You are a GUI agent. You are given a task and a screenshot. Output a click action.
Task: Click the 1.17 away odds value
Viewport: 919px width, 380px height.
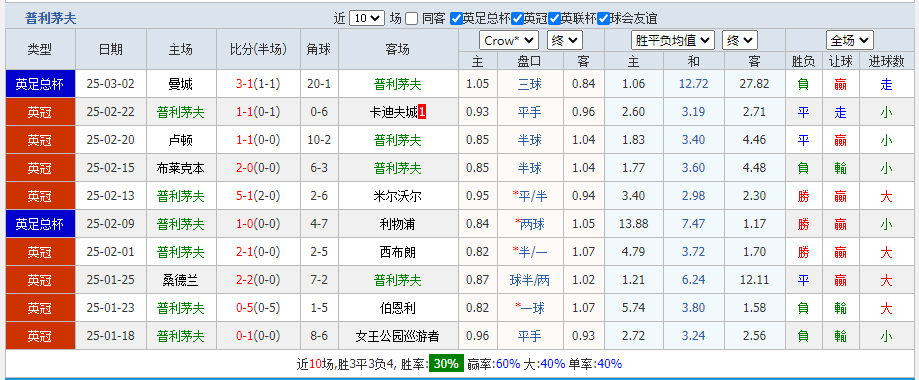[754, 224]
